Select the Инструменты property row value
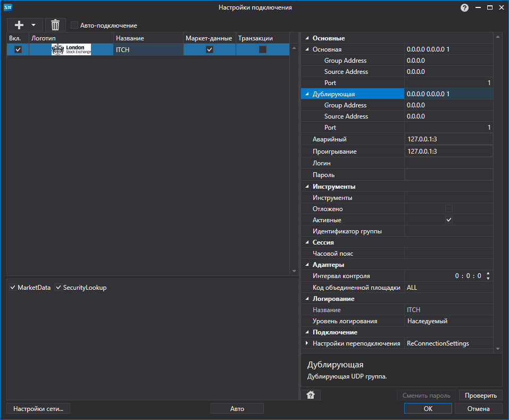The width and height of the screenshot is (509, 420). (x=448, y=198)
